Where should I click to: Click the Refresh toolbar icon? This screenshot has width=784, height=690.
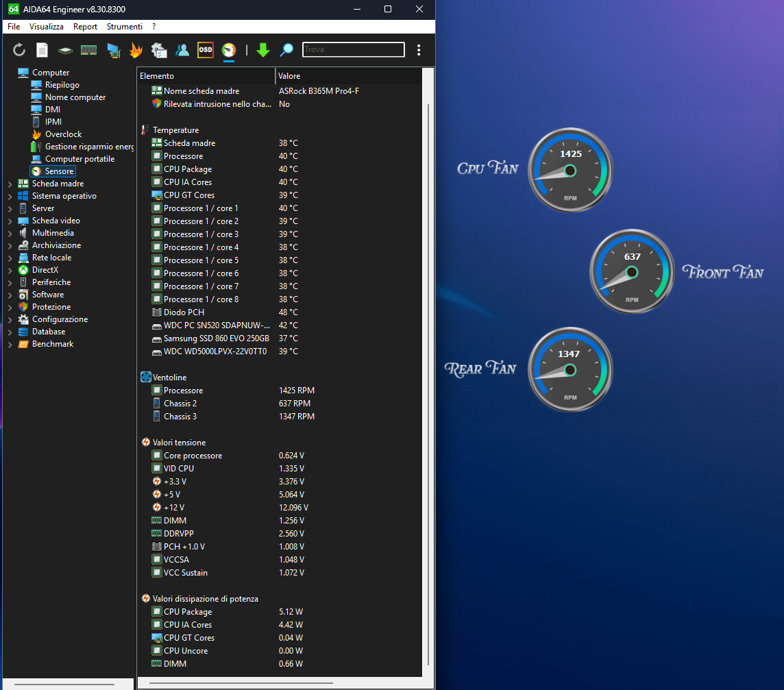[x=19, y=50]
